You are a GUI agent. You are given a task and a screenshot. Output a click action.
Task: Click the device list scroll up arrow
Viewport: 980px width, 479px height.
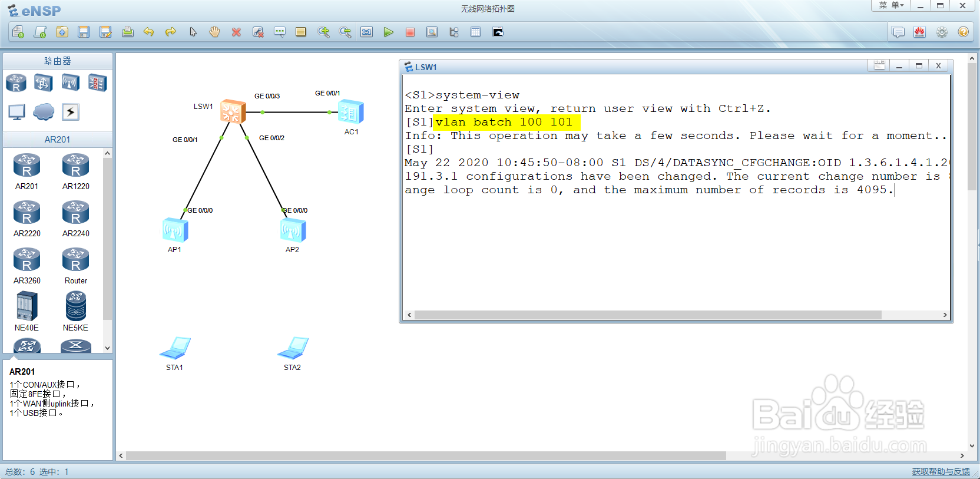pos(107,153)
